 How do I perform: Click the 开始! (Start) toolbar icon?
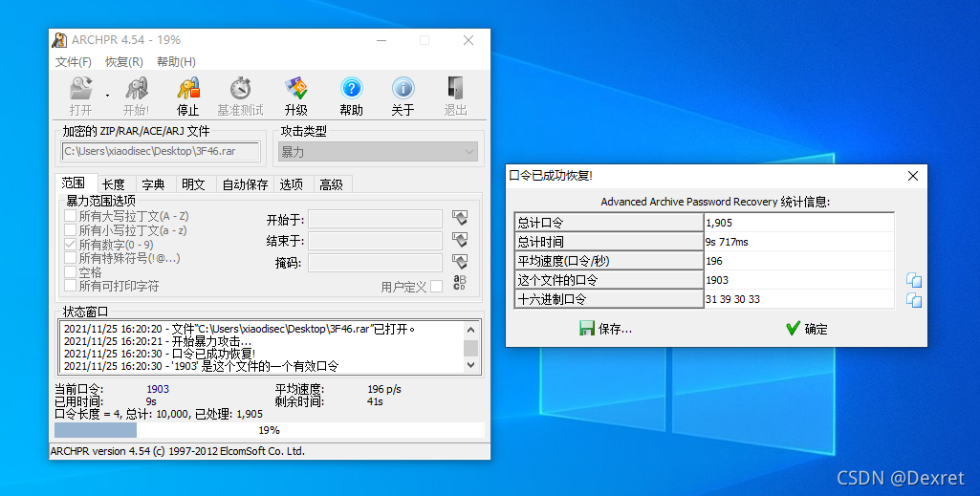pyautogui.click(x=137, y=89)
